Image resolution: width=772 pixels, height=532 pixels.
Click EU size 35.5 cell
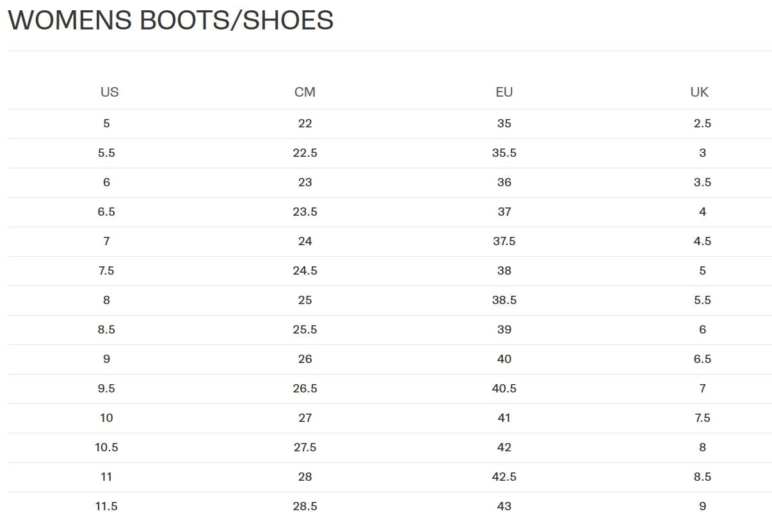[504, 153]
